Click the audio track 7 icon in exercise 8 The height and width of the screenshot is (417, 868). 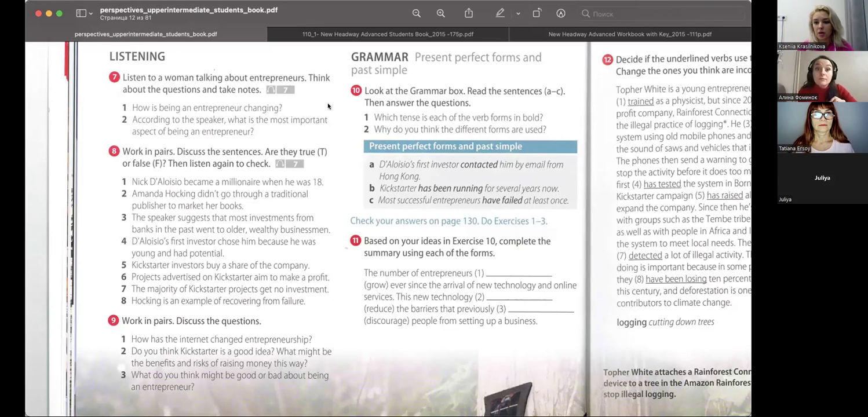289,164
